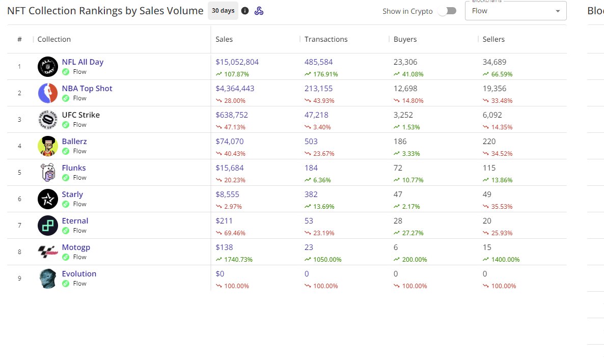Open the Eternal collection link
The width and height of the screenshot is (604, 364).
pyautogui.click(x=75, y=221)
